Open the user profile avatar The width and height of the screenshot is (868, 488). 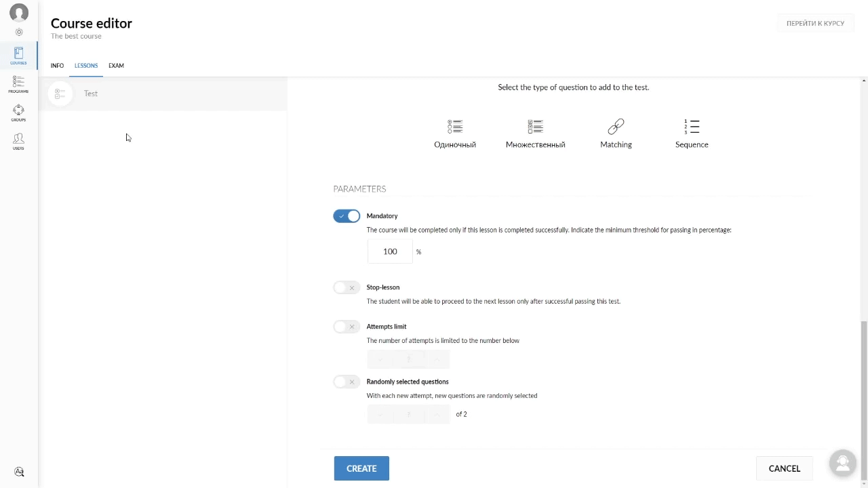click(x=19, y=13)
